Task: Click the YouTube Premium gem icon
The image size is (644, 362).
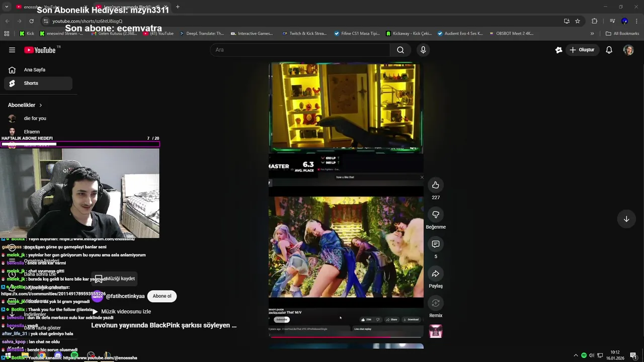Action: (x=558, y=50)
